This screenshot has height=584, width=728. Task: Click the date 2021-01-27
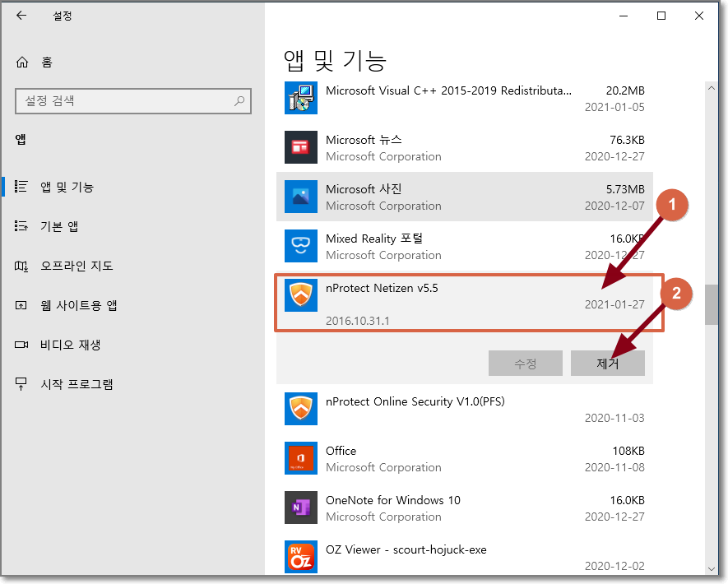point(614,304)
